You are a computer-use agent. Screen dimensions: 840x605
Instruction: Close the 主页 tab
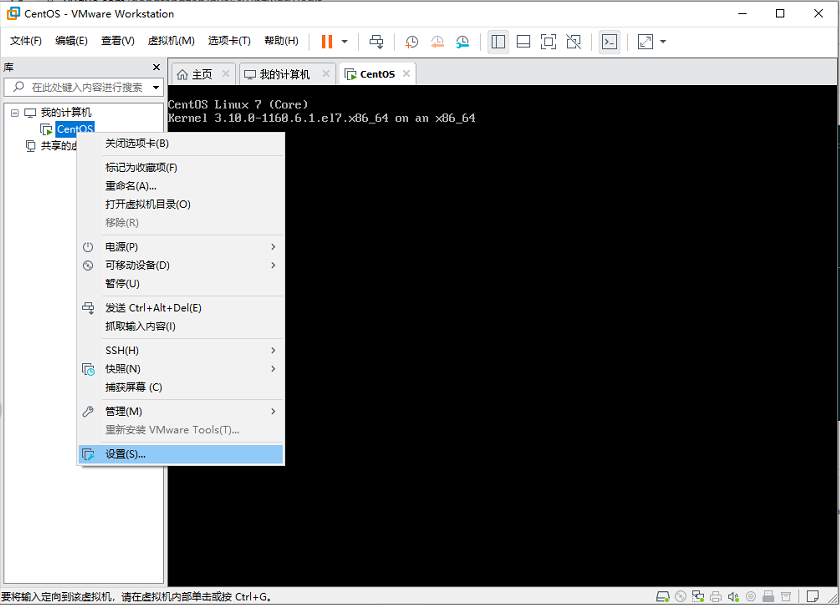pyautogui.click(x=226, y=74)
